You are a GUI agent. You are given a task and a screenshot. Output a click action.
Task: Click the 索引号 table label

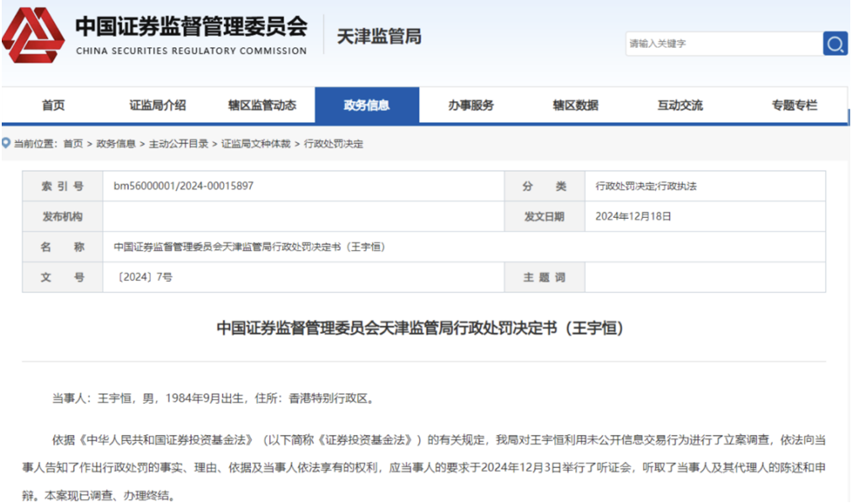tap(62, 186)
